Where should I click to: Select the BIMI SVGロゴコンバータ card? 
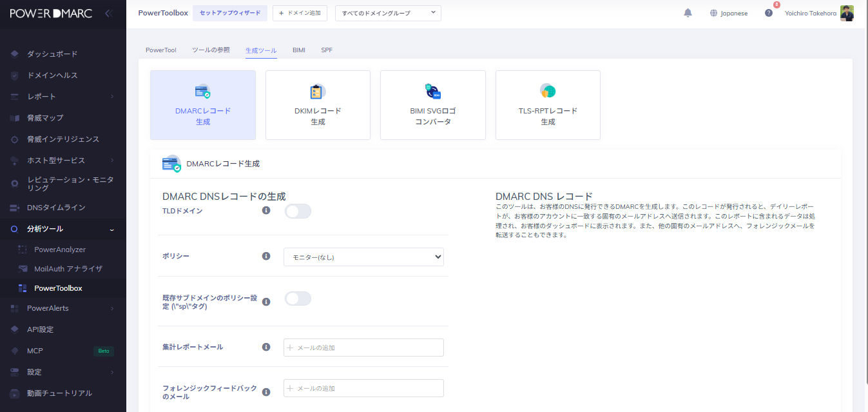pyautogui.click(x=433, y=105)
